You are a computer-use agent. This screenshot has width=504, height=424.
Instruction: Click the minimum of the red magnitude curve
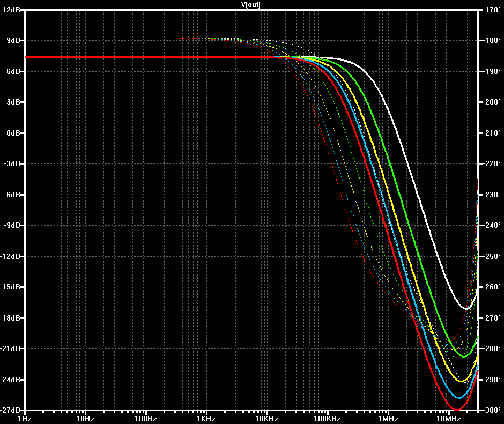pos(457,409)
